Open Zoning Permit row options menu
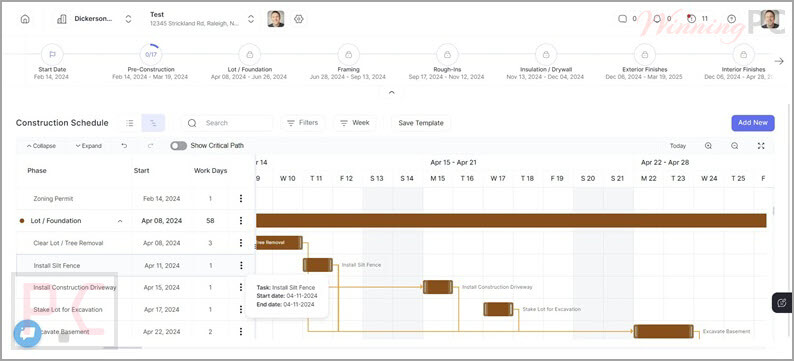This screenshot has width=794, height=361. (x=241, y=198)
